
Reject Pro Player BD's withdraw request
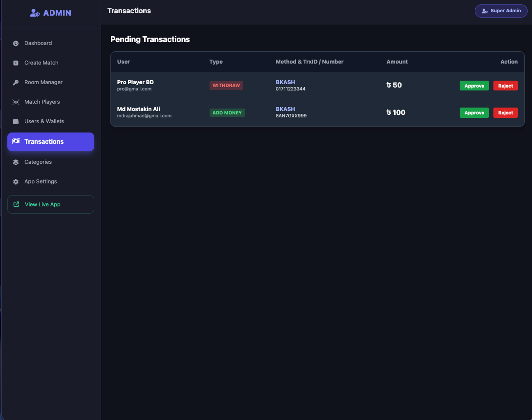click(505, 86)
